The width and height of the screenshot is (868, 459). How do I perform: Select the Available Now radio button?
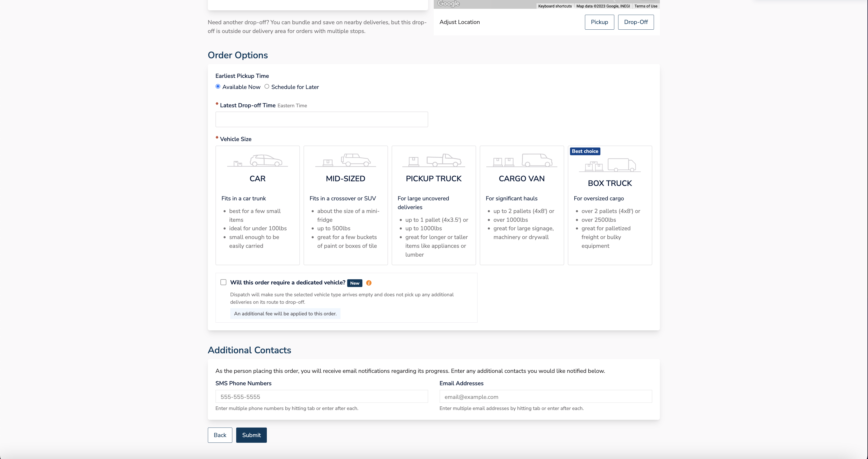(218, 87)
